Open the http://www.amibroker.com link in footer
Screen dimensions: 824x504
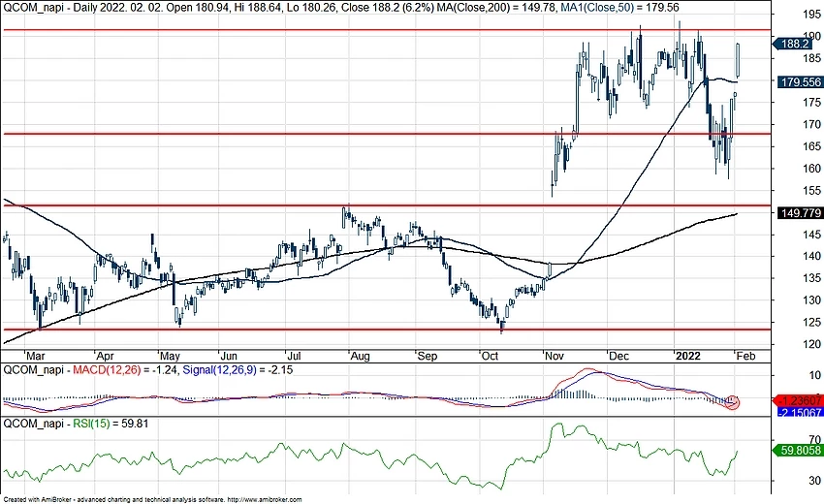pos(265,500)
